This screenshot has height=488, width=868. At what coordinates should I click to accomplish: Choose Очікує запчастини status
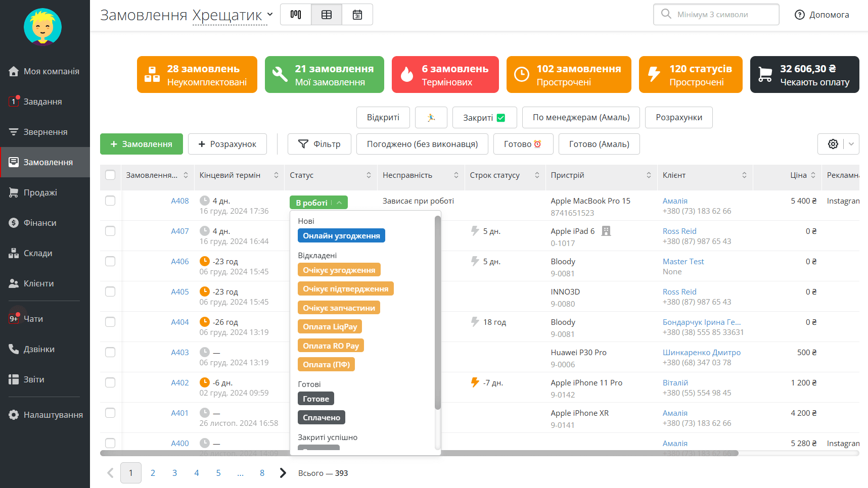[x=339, y=308]
